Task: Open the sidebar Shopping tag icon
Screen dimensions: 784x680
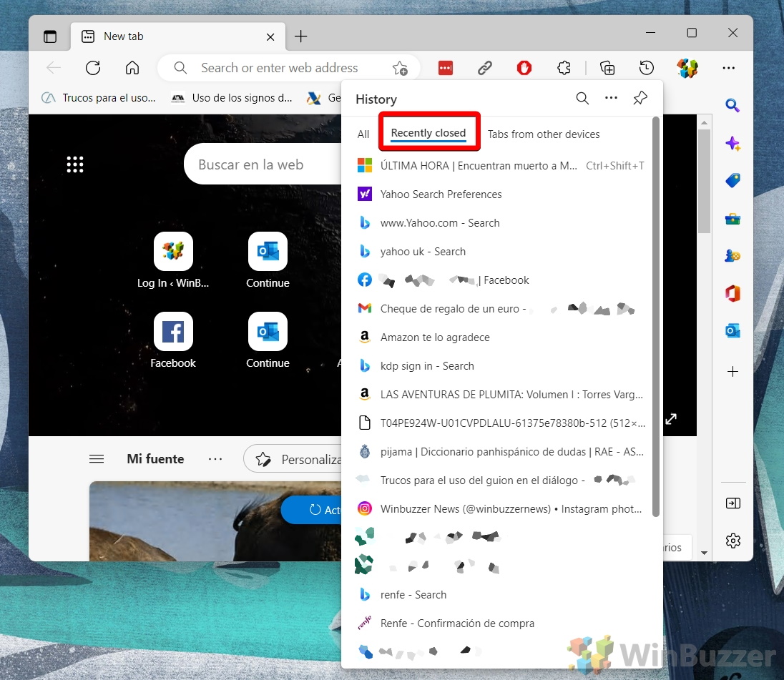Action: pos(732,180)
